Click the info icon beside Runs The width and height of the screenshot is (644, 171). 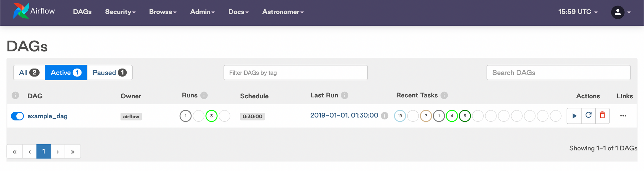pyautogui.click(x=204, y=95)
